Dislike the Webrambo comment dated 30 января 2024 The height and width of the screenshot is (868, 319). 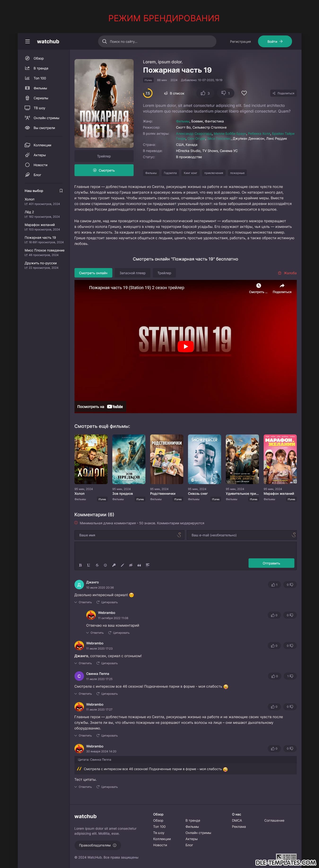(290, 748)
